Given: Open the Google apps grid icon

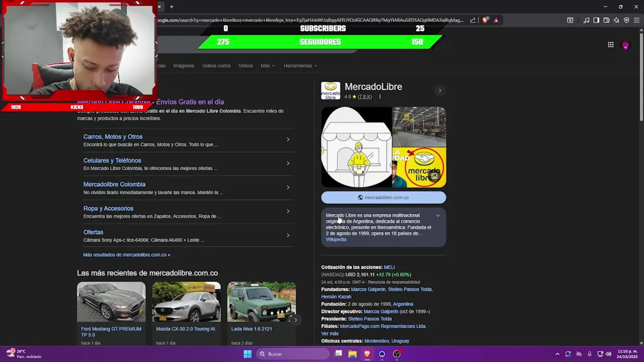Looking at the screenshot, I should [x=610, y=45].
